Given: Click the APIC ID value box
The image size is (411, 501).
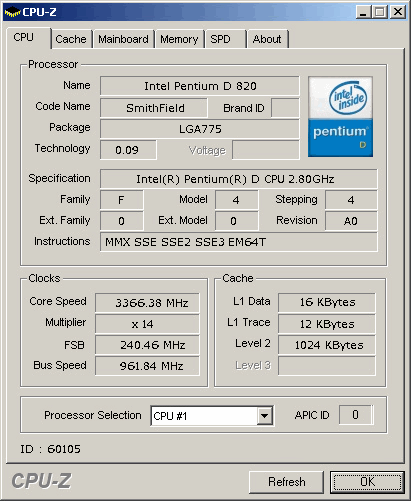Looking at the screenshot, I should pos(355,415).
